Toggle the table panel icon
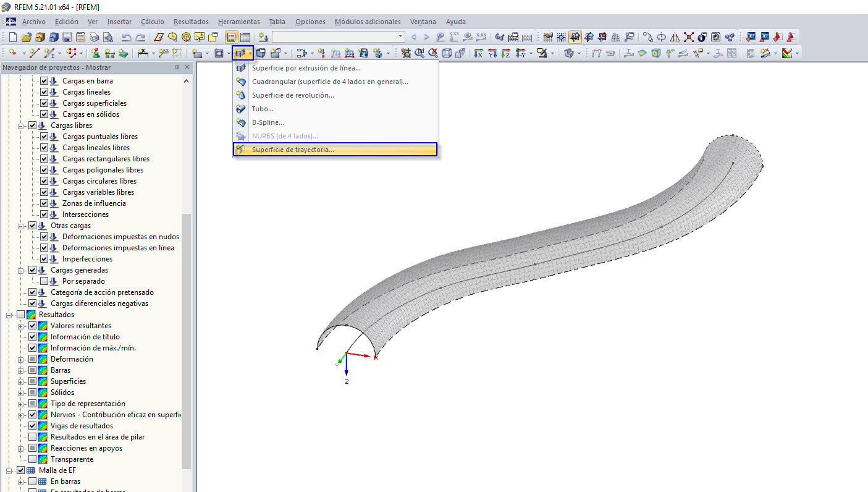868x492 pixels. (245, 37)
